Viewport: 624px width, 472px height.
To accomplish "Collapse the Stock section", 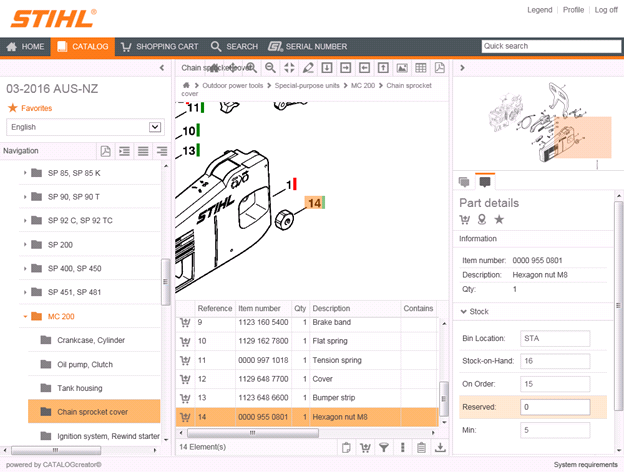I will (463, 312).
